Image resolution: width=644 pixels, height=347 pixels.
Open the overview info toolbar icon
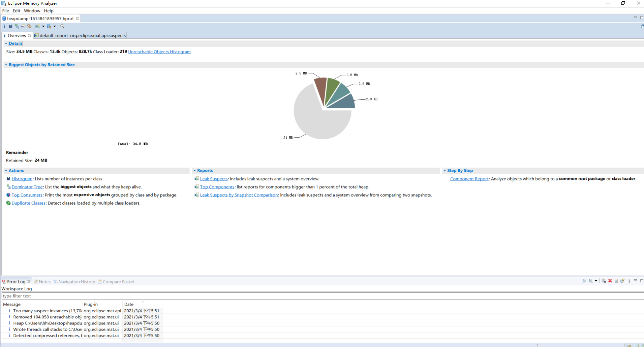(4, 26)
